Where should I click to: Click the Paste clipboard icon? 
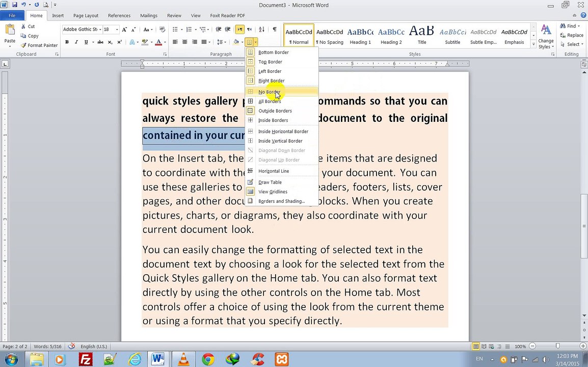[x=10, y=30]
